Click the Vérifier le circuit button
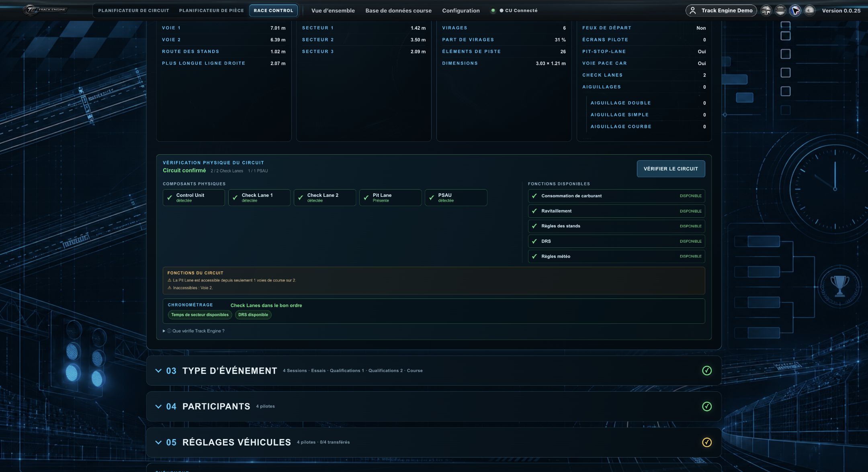Image resolution: width=868 pixels, height=472 pixels. coord(671,169)
